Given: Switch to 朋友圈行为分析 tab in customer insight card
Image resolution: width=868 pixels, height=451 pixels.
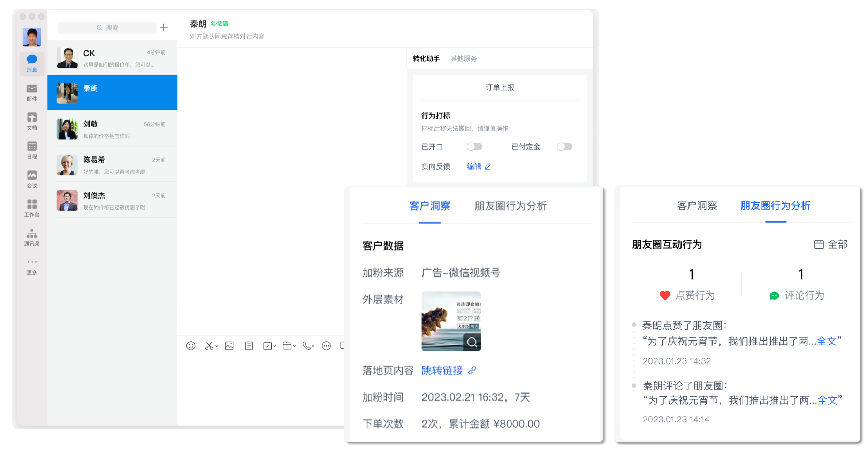Looking at the screenshot, I should [510, 206].
